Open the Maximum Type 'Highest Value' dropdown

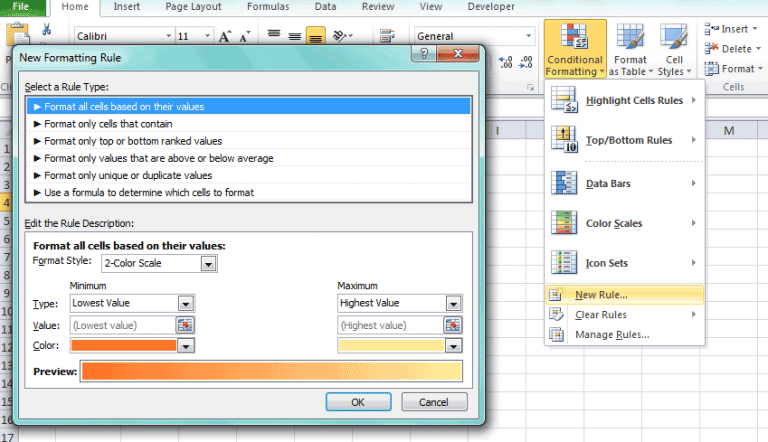coord(453,303)
